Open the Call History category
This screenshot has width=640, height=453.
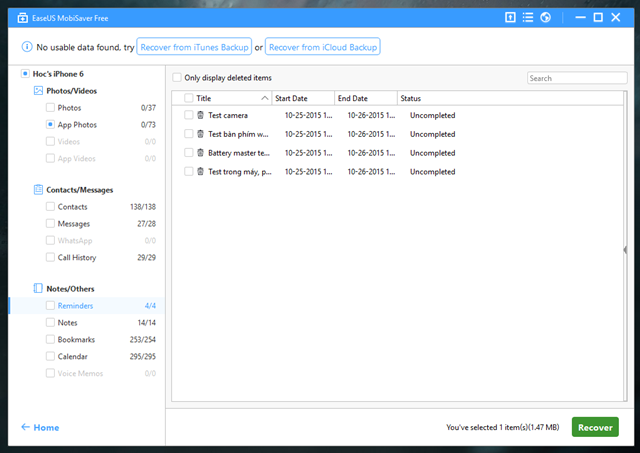coord(77,258)
